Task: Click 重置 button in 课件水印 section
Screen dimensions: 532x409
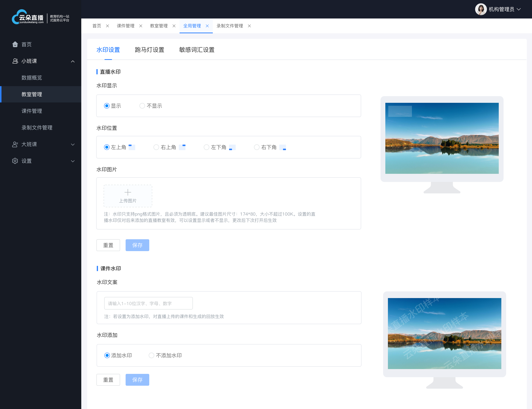Action: click(x=109, y=380)
